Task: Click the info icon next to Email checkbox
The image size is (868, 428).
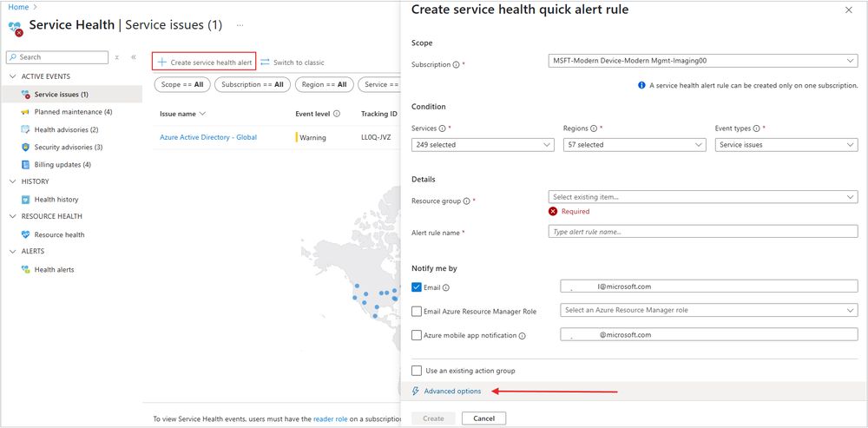Action: pyautogui.click(x=446, y=288)
